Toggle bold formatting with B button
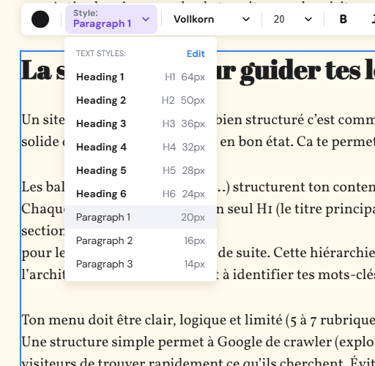The image size is (375, 366). pyautogui.click(x=343, y=19)
